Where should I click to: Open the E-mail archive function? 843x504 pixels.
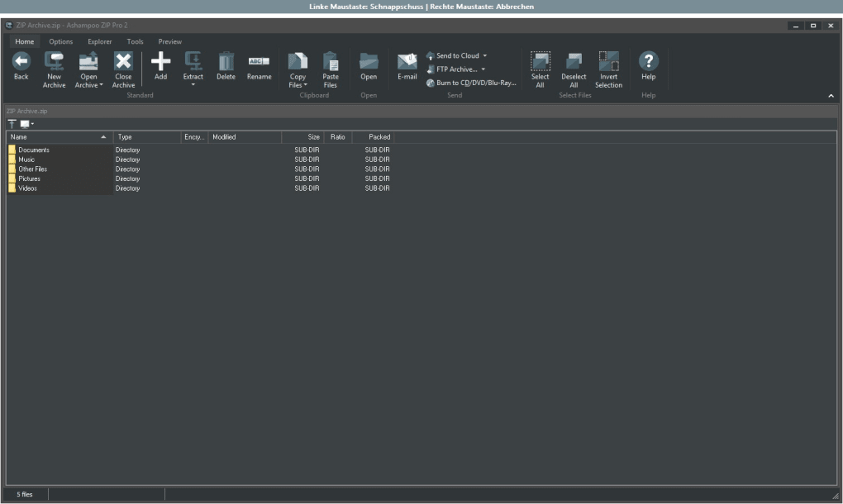coord(407,66)
